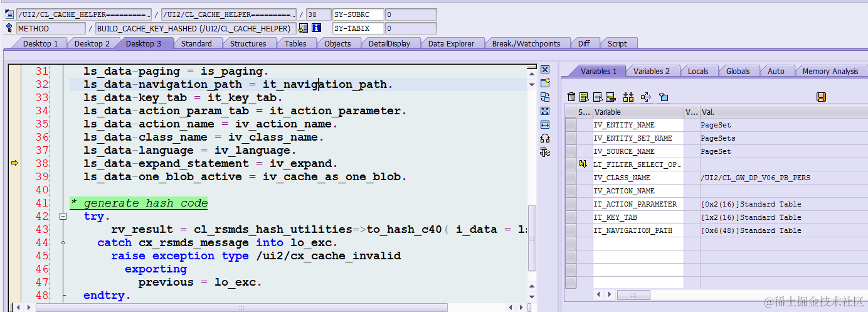Viewport: 868px width, 312px height.
Task: Switch to the Desktop 1 tab
Action: pos(41,43)
